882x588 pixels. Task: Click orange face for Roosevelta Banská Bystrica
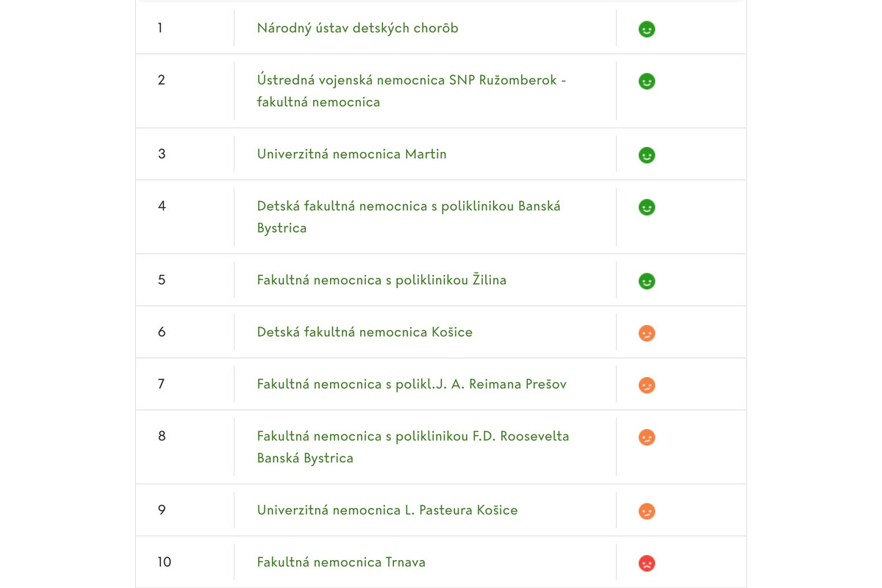tap(647, 437)
